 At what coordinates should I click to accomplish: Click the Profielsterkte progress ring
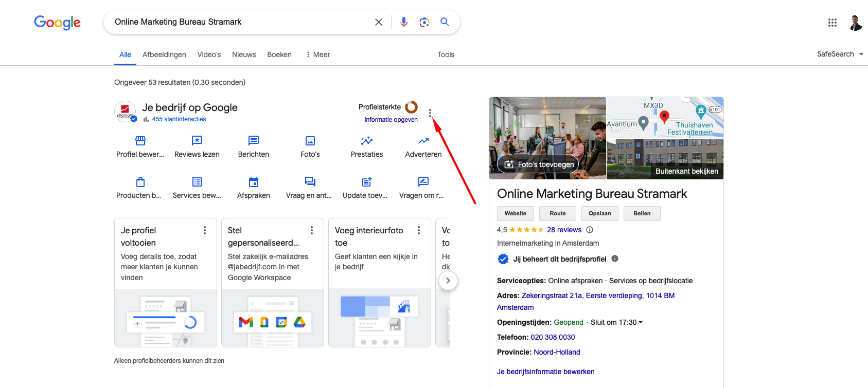tap(411, 107)
